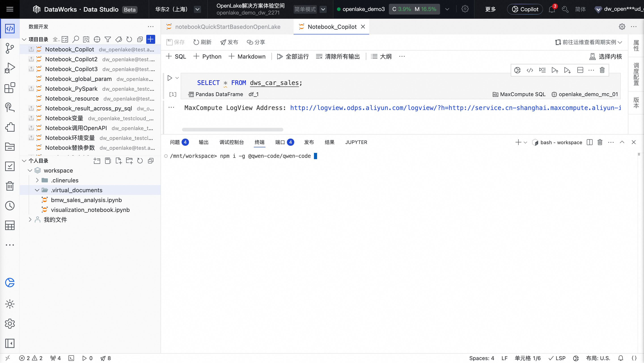Split the current cell using the split icon
The image size is (644, 363).
[x=580, y=70]
